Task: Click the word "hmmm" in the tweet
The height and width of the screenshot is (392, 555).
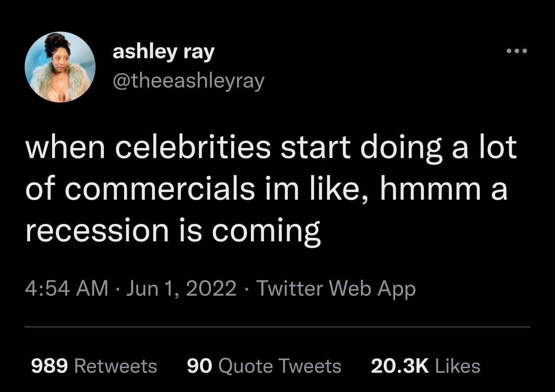Action: coord(431,189)
